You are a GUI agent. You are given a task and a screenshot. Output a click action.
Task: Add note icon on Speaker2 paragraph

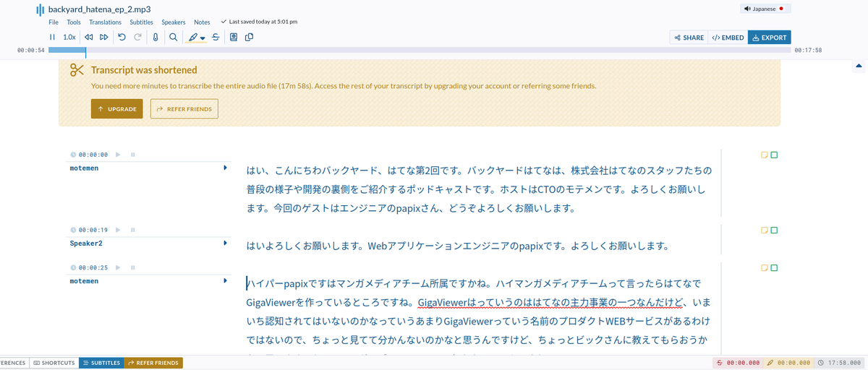coord(764,230)
